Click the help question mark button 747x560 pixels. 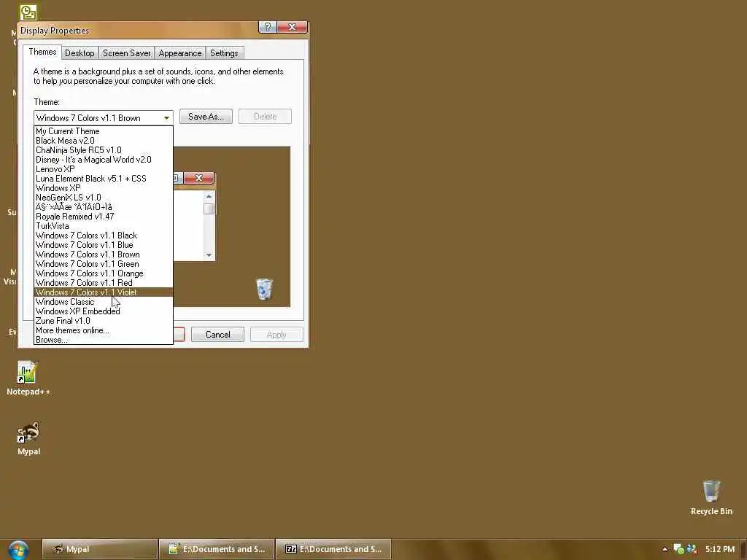pos(267,27)
